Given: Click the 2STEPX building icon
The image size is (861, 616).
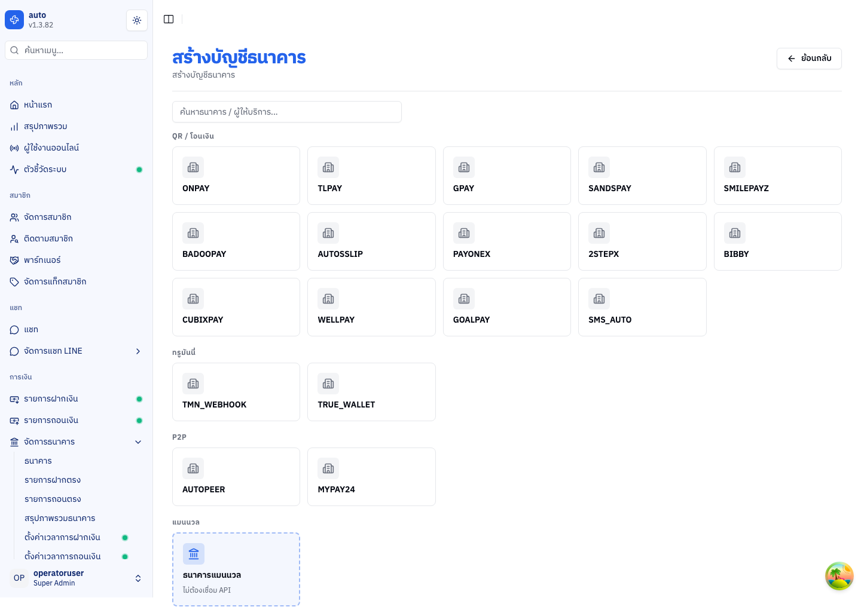Looking at the screenshot, I should coord(599,233).
